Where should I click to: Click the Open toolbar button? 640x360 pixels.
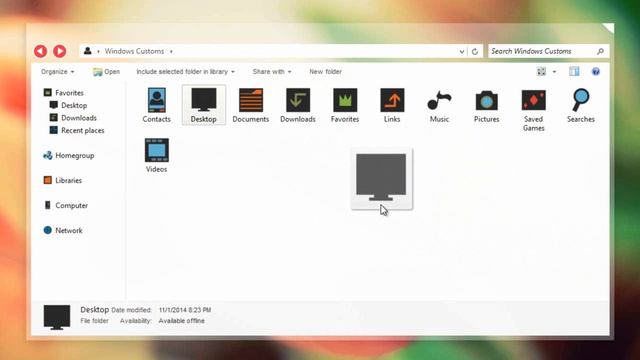[107, 71]
